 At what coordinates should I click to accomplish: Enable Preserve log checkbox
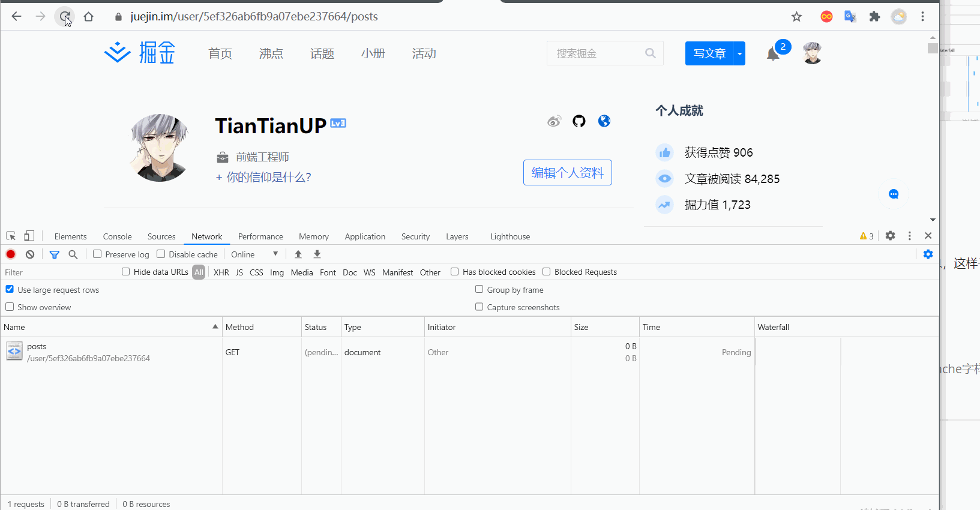tap(97, 254)
